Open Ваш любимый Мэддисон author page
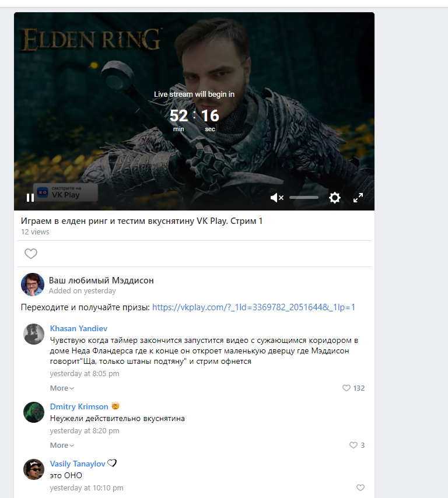 101,280
